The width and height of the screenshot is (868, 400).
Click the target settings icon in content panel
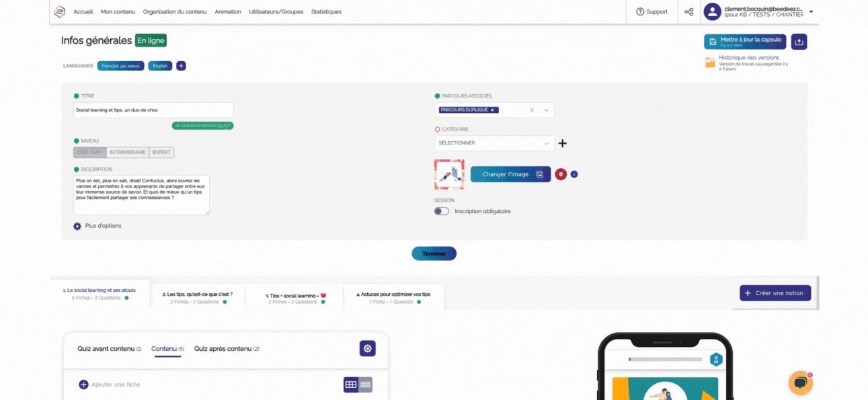pyautogui.click(x=367, y=348)
